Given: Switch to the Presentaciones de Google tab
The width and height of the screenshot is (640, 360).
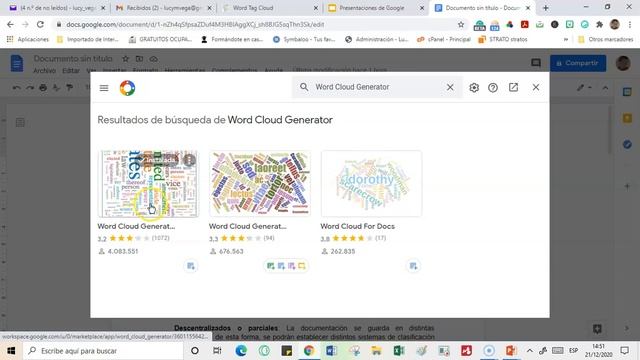Looking at the screenshot, I should tap(376, 8).
